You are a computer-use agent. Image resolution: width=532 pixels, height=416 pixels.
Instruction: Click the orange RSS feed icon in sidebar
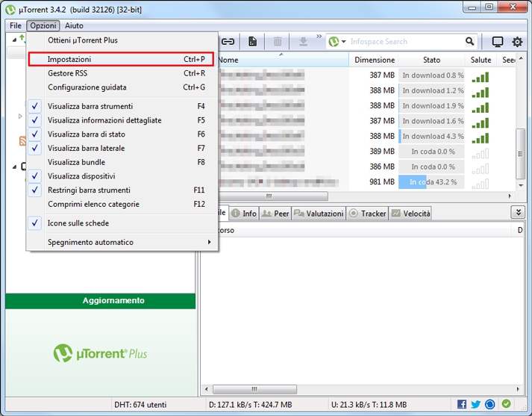click(x=22, y=141)
